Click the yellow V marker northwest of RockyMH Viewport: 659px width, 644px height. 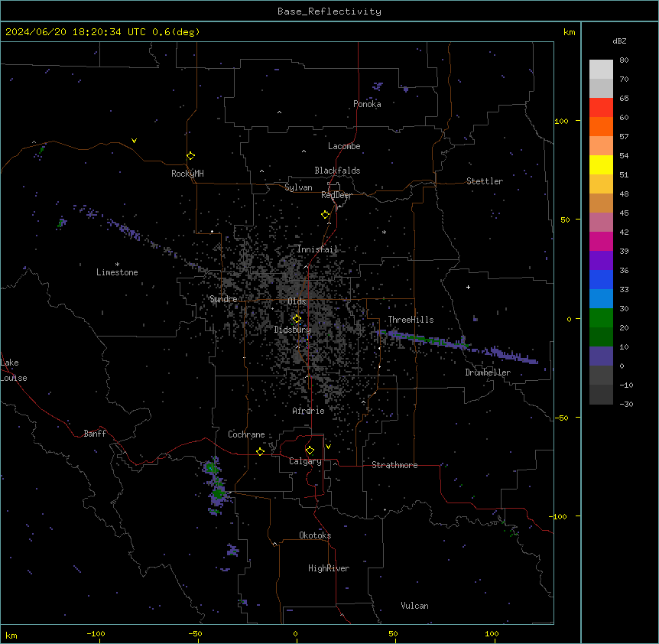(134, 141)
